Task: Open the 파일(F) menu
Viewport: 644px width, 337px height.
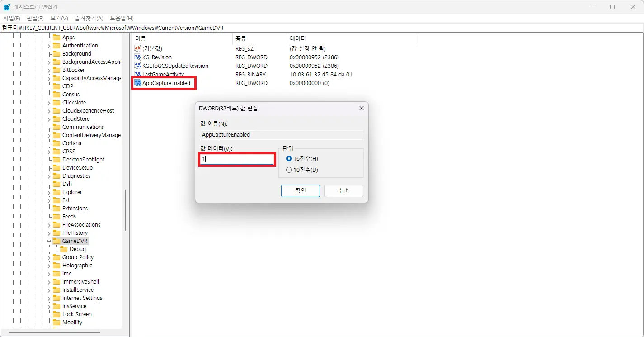Action: (x=12, y=19)
